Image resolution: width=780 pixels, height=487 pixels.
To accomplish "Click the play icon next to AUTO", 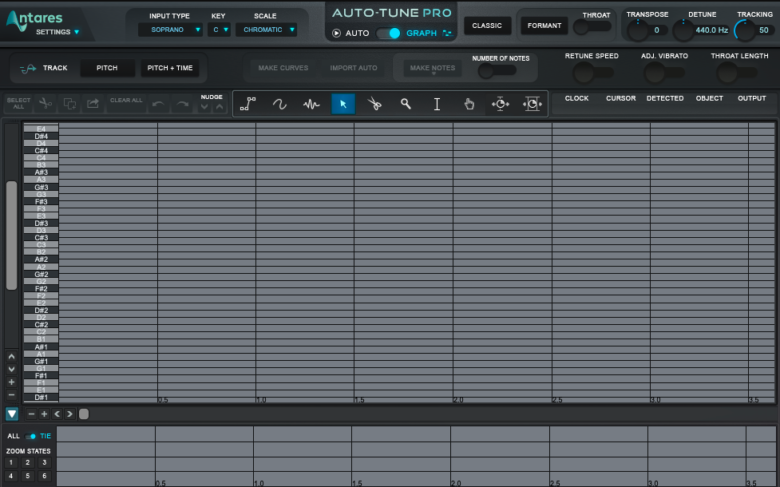I will coord(336,33).
